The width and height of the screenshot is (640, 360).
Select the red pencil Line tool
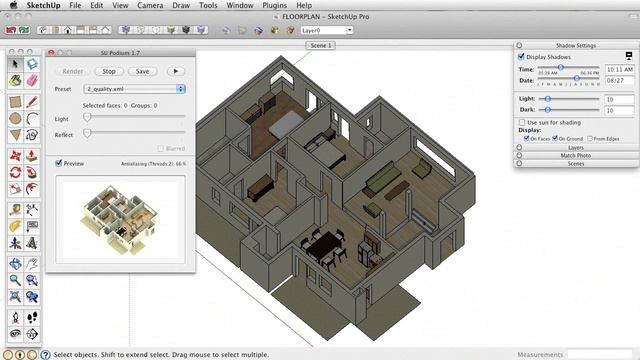pyautogui.click(x=32, y=102)
